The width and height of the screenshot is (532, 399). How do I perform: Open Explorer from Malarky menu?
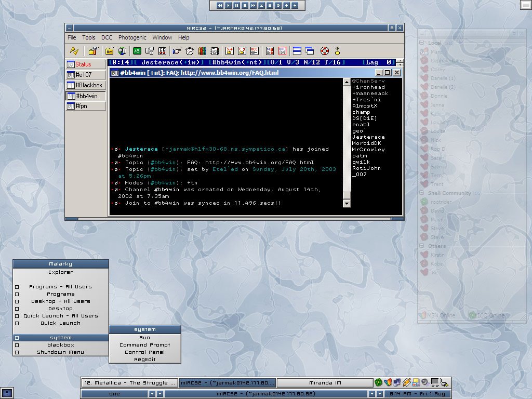point(61,272)
